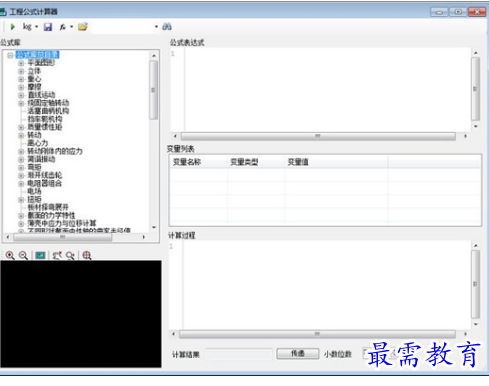Select the 转动刚体内的应力 tree item
The height and width of the screenshot is (386, 489).
point(55,151)
